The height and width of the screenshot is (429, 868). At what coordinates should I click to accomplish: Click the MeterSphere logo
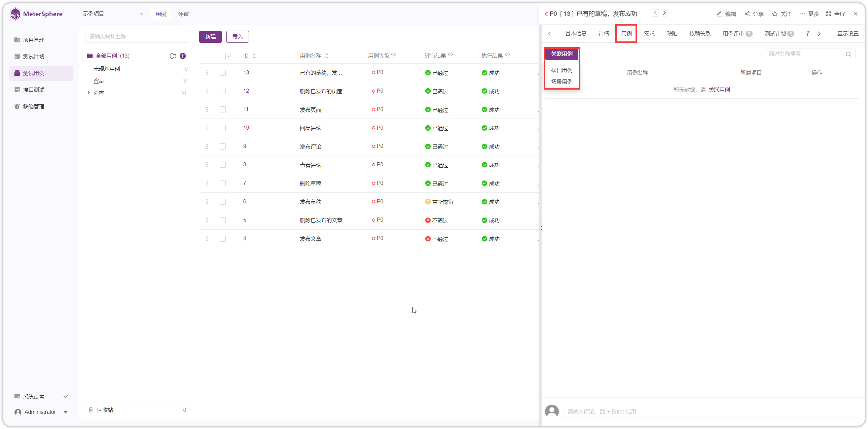click(x=36, y=14)
